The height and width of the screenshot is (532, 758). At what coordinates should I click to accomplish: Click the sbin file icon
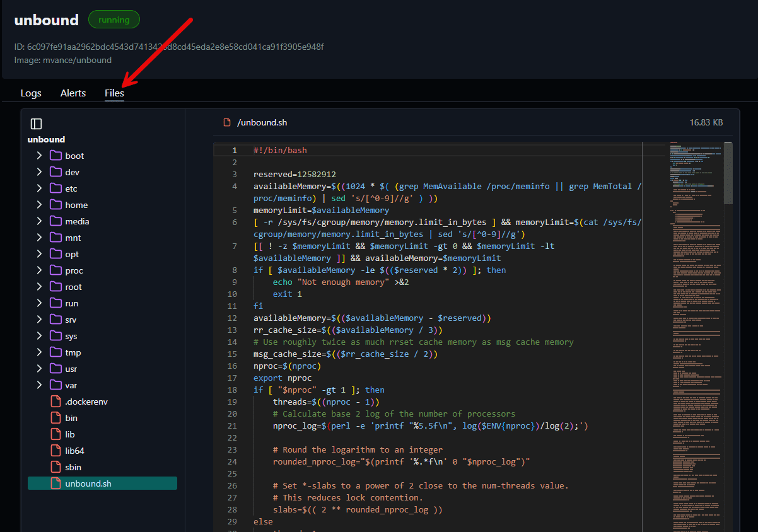(x=55, y=466)
